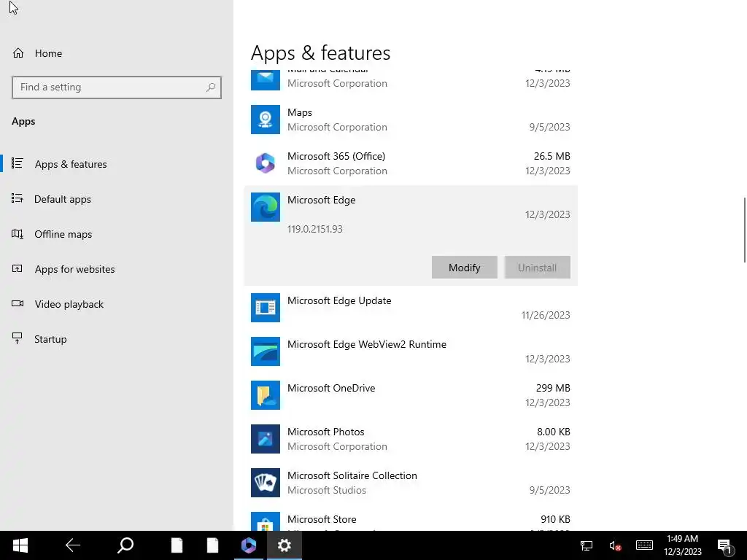Select the Maps app entry name
Image resolution: width=747 pixels, height=560 pixels.
point(300,112)
